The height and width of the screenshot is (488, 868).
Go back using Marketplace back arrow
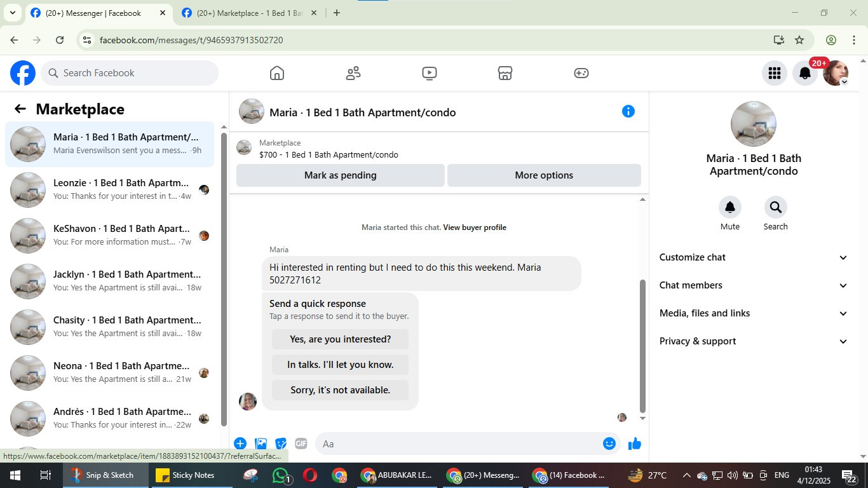coord(20,109)
